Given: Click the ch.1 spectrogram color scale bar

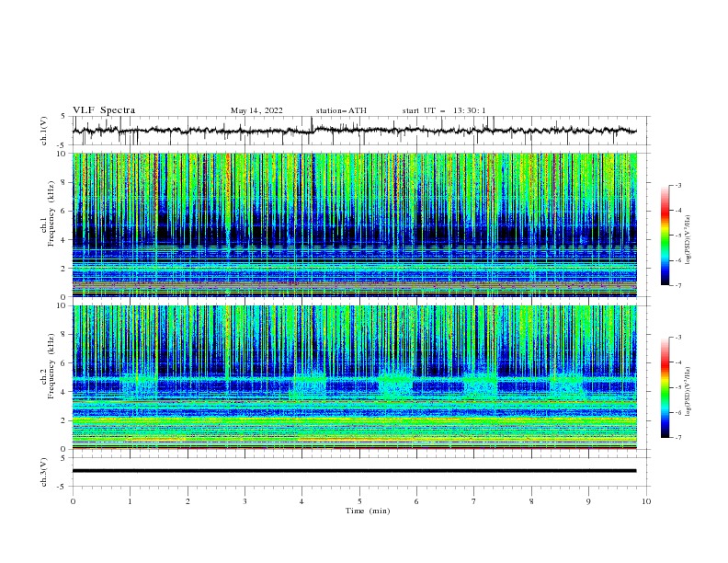Looking at the screenshot, I should [665, 236].
